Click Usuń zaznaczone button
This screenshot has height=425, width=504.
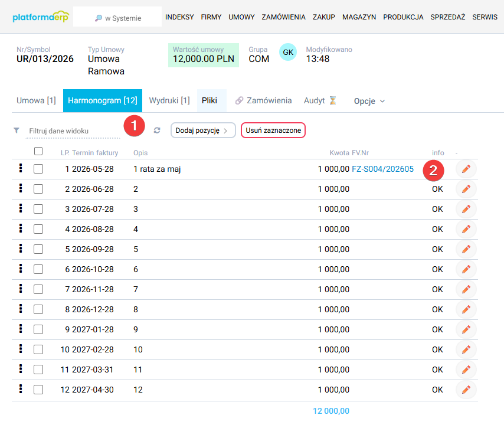(273, 130)
